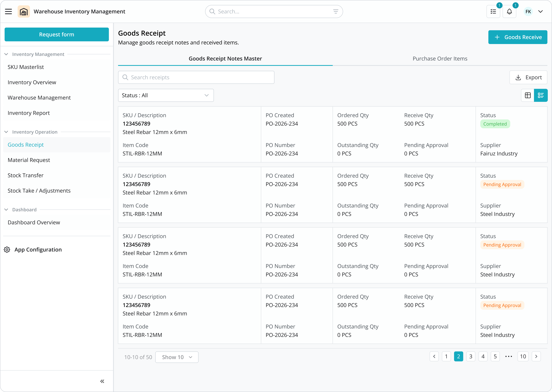This screenshot has height=392, width=552.
Task: Open the hamburger menu icon
Action: tap(8, 12)
